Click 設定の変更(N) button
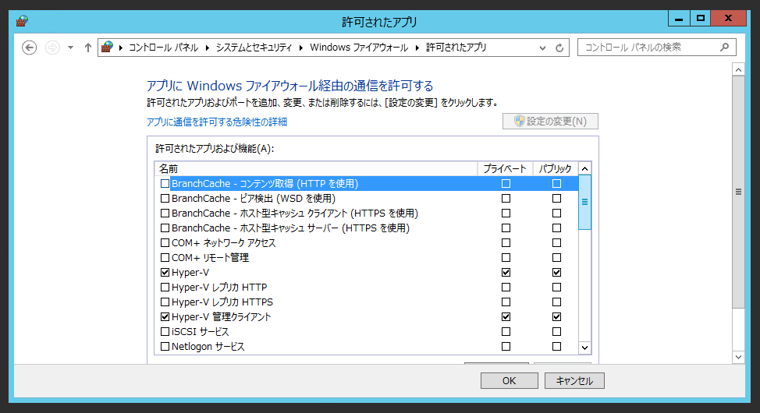The image size is (760, 413). (550, 121)
